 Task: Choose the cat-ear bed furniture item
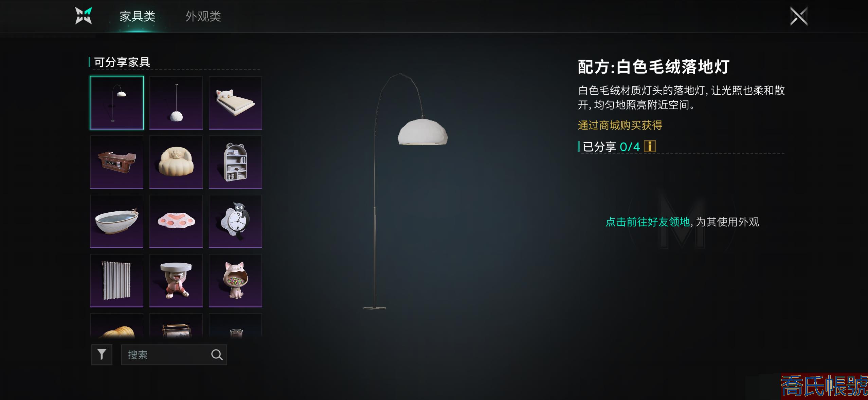click(x=235, y=103)
